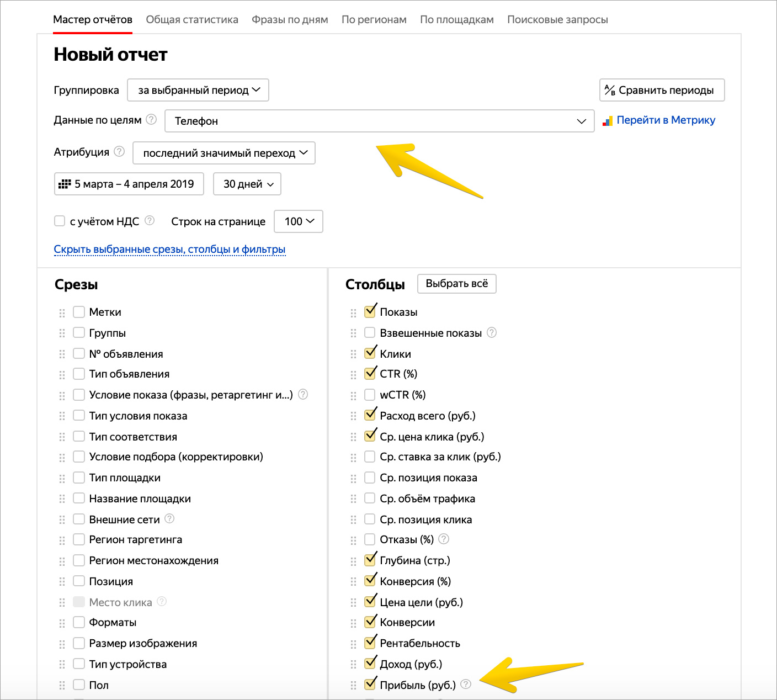
Task: Open the Группировка period dropdown
Action: pyautogui.click(x=198, y=90)
